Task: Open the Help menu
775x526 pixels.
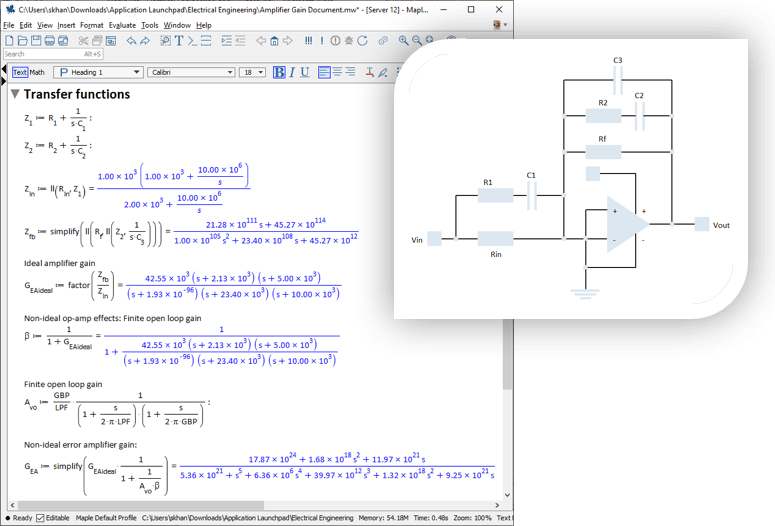Action: coord(204,25)
